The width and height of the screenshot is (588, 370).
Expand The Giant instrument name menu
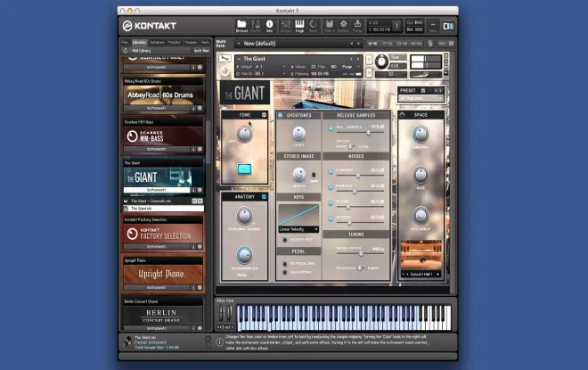(x=239, y=59)
